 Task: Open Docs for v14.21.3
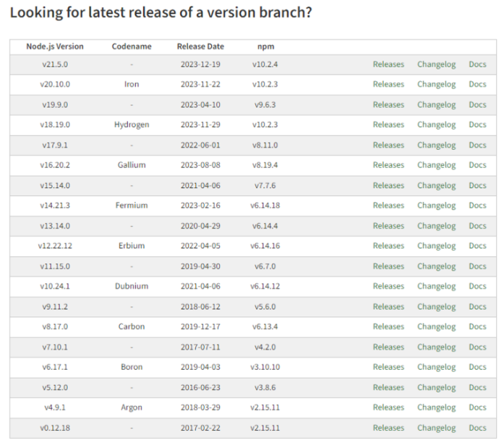[x=477, y=206]
